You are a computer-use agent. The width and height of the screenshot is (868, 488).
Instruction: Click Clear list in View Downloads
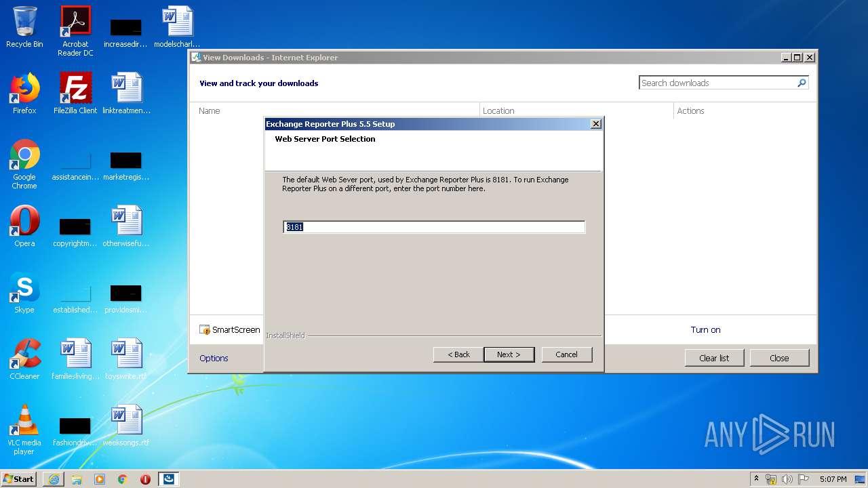coord(714,358)
